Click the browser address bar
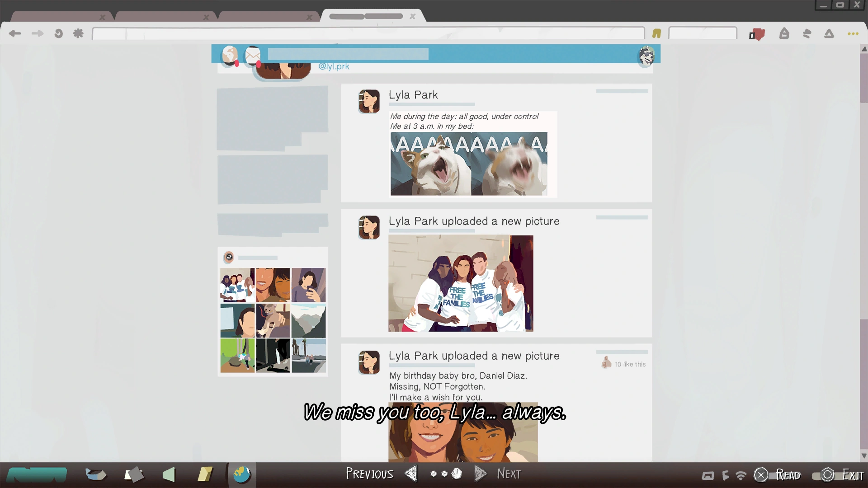The image size is (868, 488). 368,33
